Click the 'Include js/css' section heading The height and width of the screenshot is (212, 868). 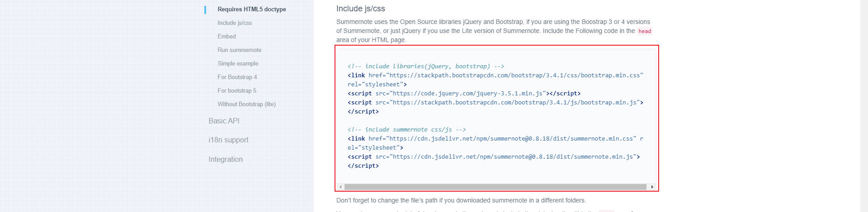pyautogui.click(x=360, y=9)
